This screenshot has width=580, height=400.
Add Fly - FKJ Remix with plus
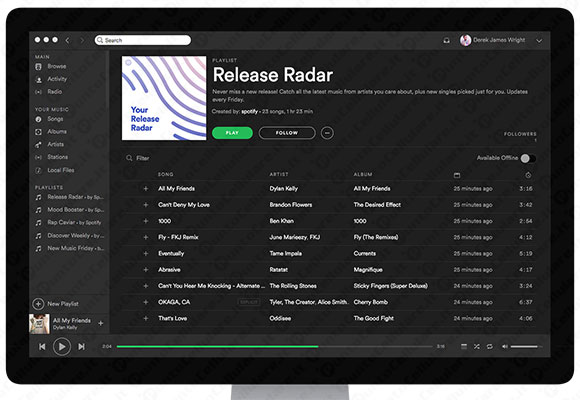point(146,237)
